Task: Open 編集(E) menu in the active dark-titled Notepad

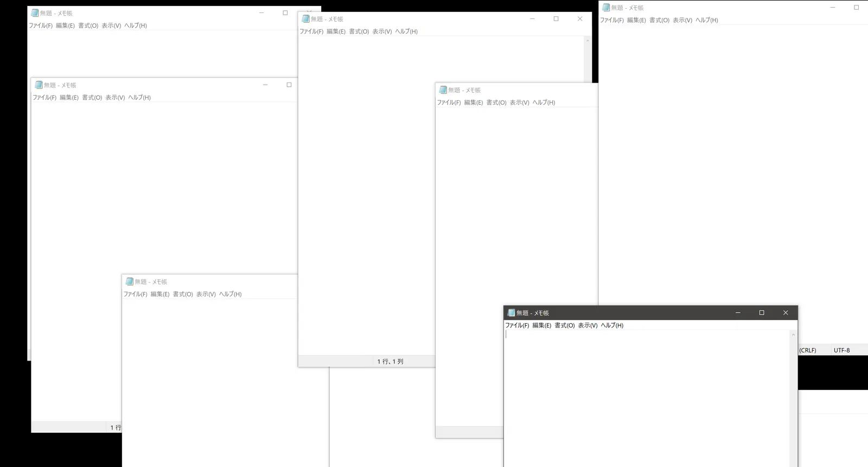Action: pos(541,325)
